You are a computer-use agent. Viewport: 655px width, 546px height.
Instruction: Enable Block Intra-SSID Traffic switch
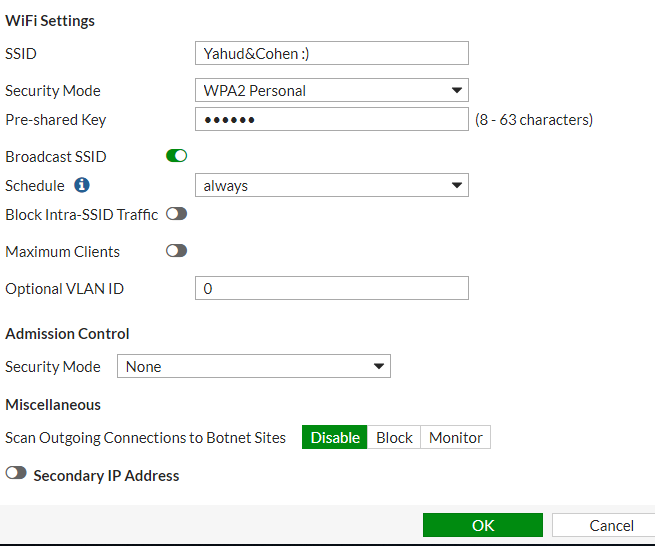click(176, 214)
